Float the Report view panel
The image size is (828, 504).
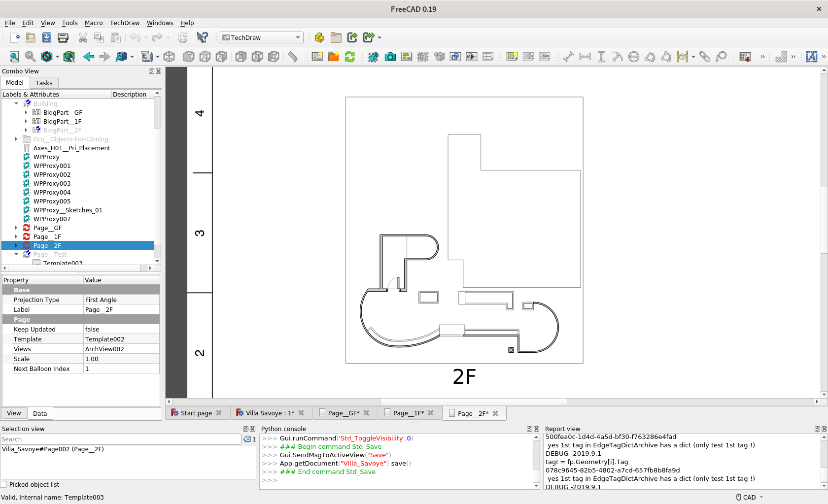[817, 429]
